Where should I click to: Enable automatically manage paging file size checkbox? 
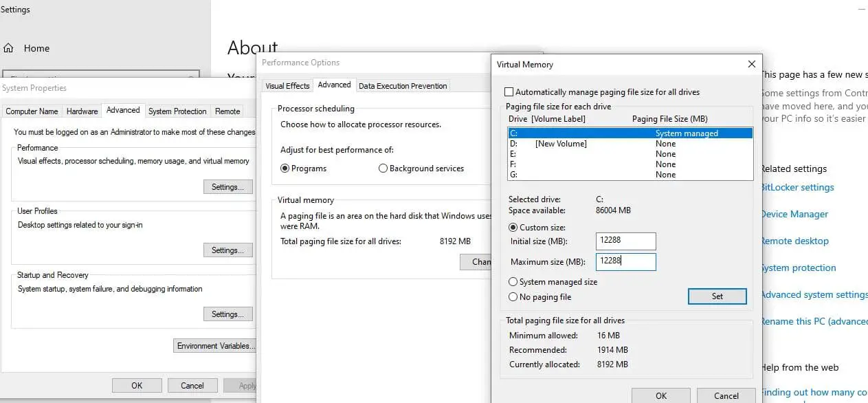pyautogui.click(x=509, y=92)
